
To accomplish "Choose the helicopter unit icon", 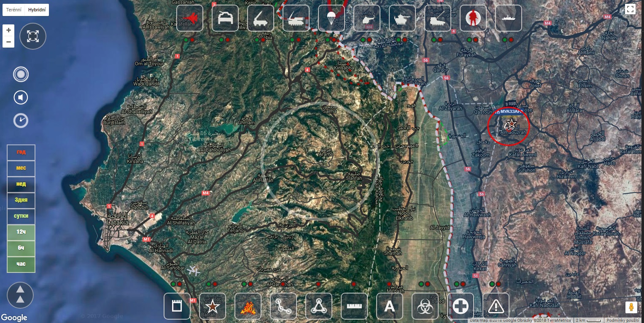I will pyautogui.click(x=367, y=18).
